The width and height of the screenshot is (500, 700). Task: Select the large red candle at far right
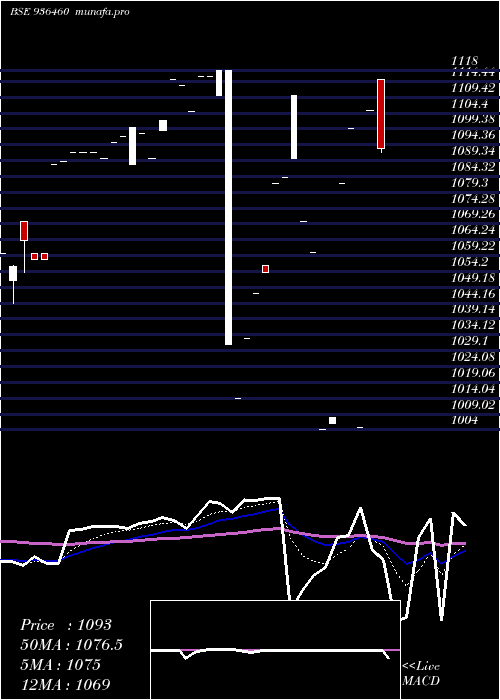381,114
